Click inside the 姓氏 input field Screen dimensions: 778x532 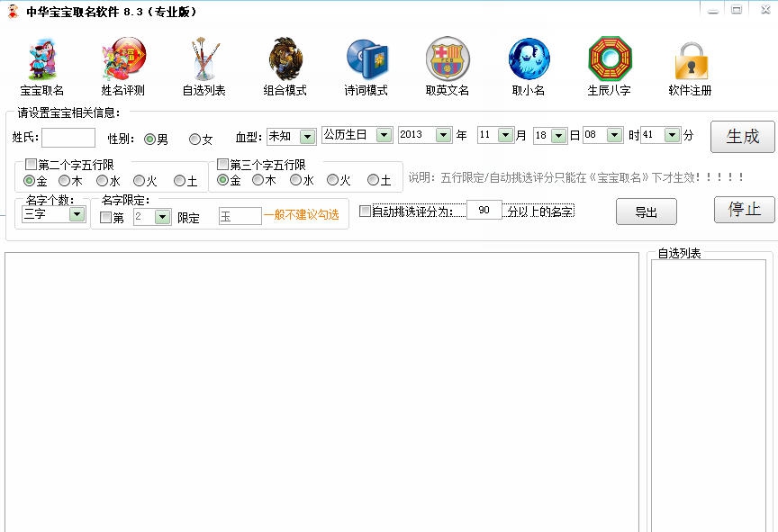pyautogui.click(x=69, y=137)
